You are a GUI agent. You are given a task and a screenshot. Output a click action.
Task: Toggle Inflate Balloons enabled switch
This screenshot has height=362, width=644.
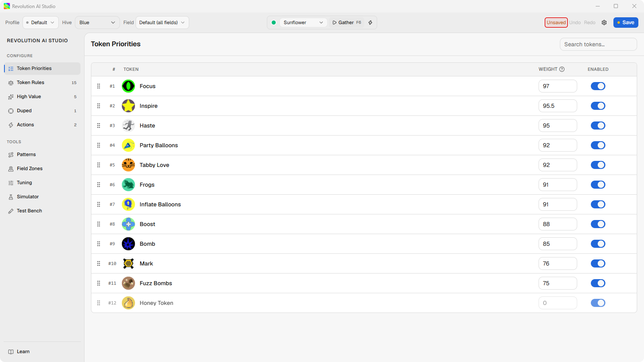pos(598,204)
